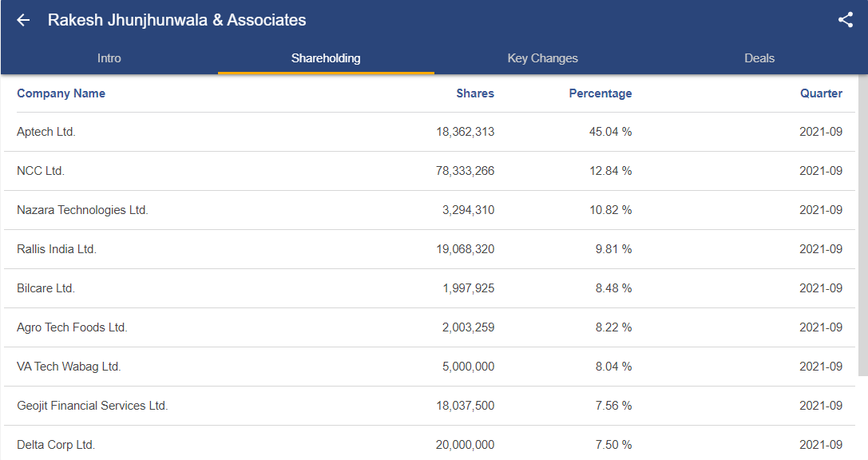Select Delta Corp Ltd. entry

pyautogui.click(x=430, y=443)
